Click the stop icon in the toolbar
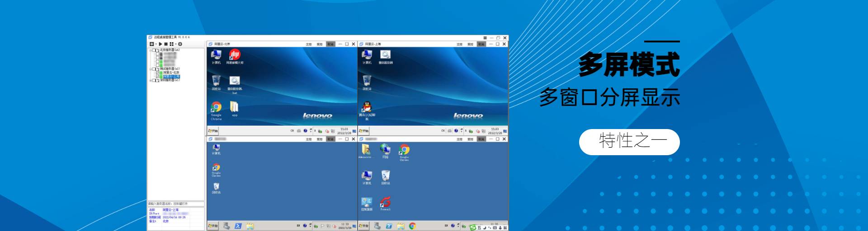Viewport: 868px width, 231px height. tap(165, 44)
